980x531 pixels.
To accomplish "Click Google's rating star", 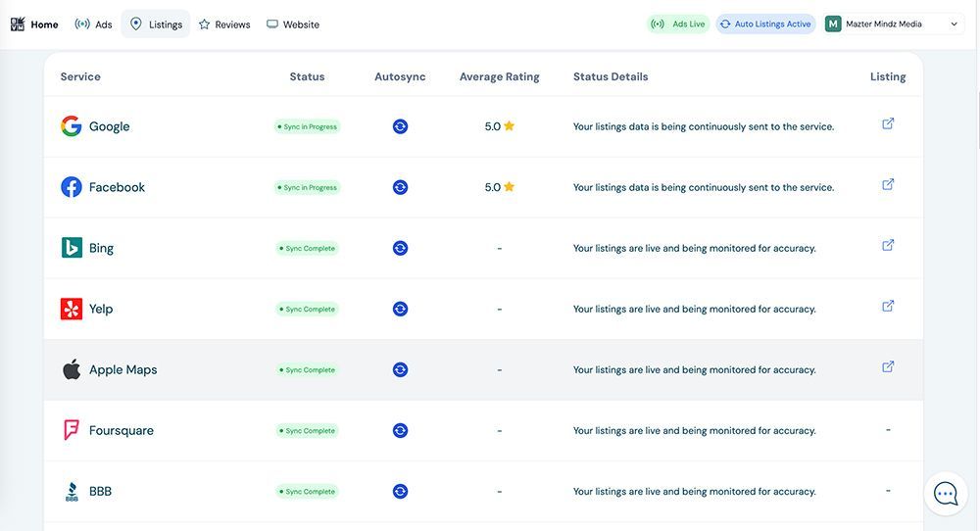I will tap(509, 126).
